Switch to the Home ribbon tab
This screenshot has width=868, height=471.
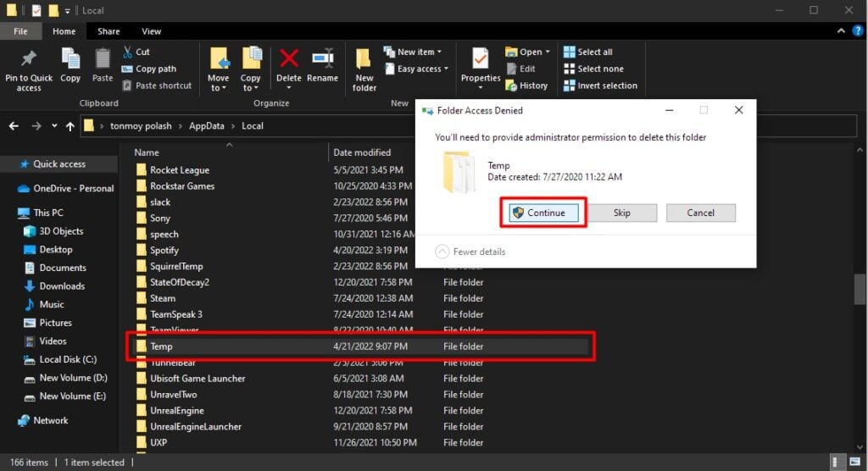[x=64, y=31]
